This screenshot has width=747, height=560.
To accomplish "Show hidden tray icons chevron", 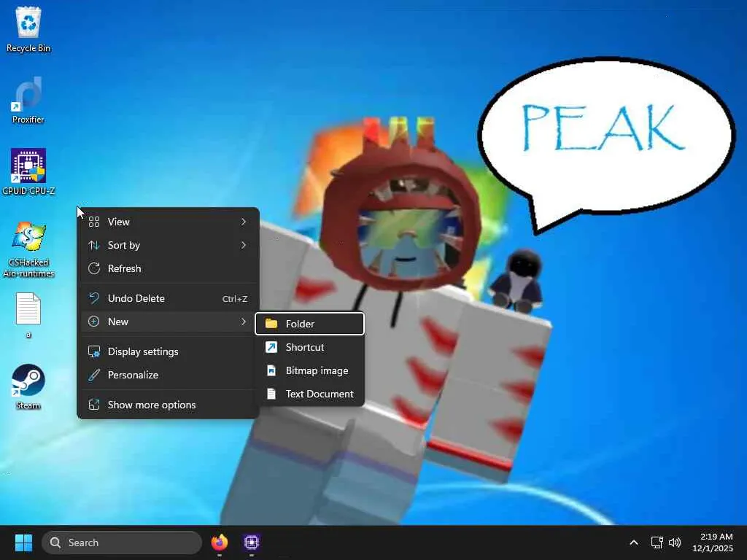I will tap(634, 542).
